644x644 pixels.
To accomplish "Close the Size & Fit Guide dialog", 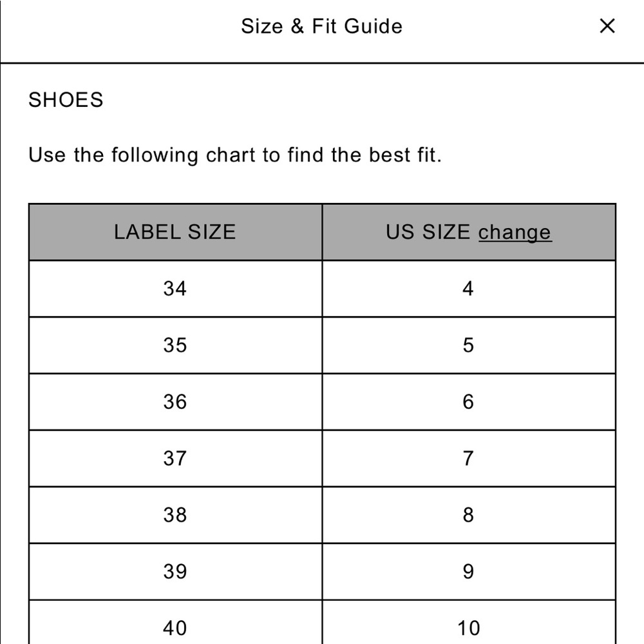I will coord(607,26).
